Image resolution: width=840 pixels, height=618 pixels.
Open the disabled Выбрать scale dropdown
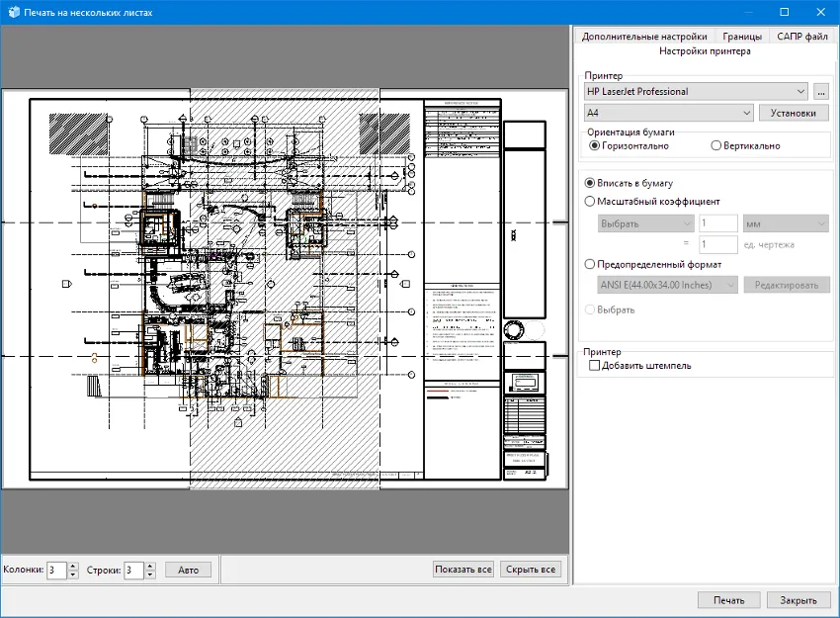point(646,223)
